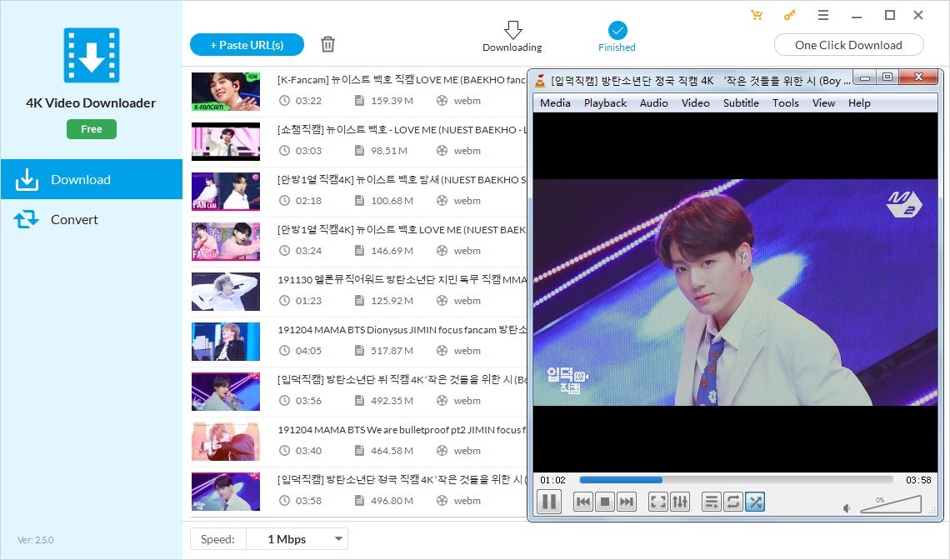Click the 03:40 duration clock icon
The image size is (950, 560).
tap(284, 450)
